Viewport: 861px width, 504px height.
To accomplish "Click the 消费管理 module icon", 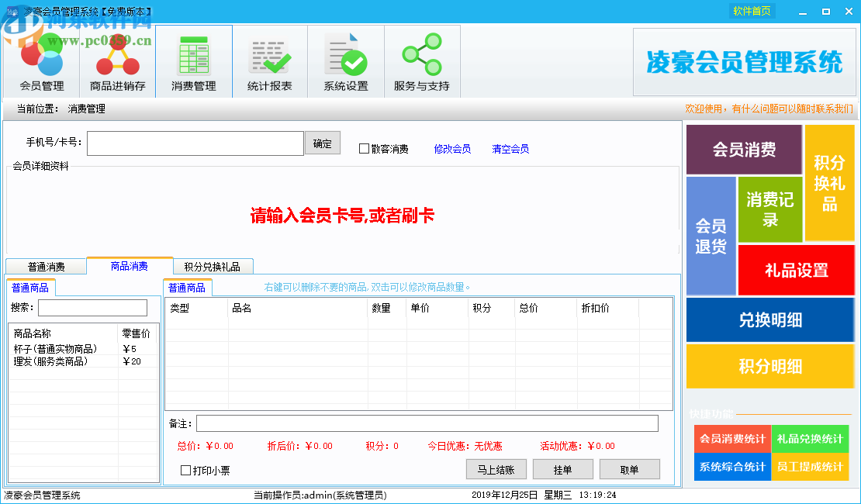I will tap(193, 60).
